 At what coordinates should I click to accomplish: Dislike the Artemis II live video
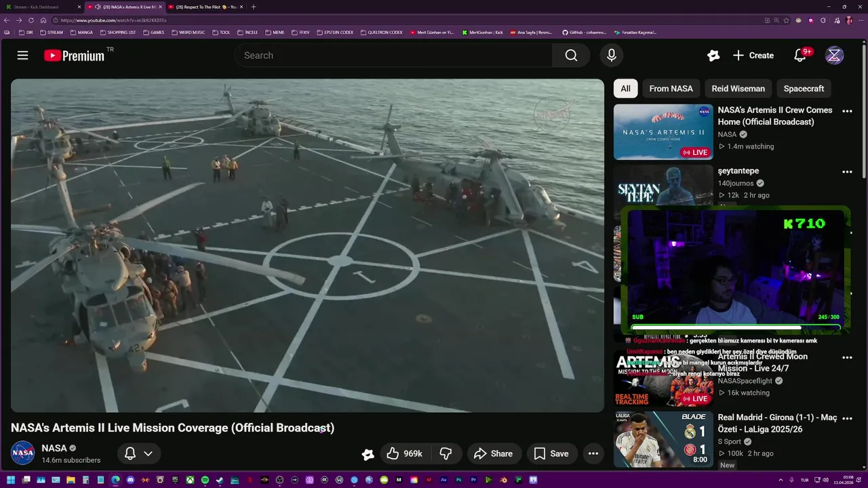tap(446, 453)
